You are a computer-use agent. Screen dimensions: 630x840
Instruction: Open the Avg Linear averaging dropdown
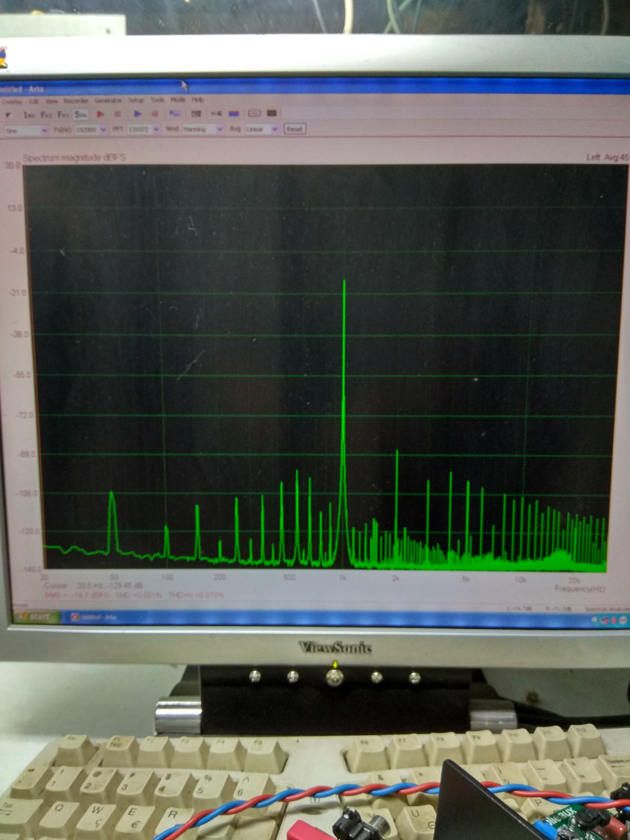[262, 129]
